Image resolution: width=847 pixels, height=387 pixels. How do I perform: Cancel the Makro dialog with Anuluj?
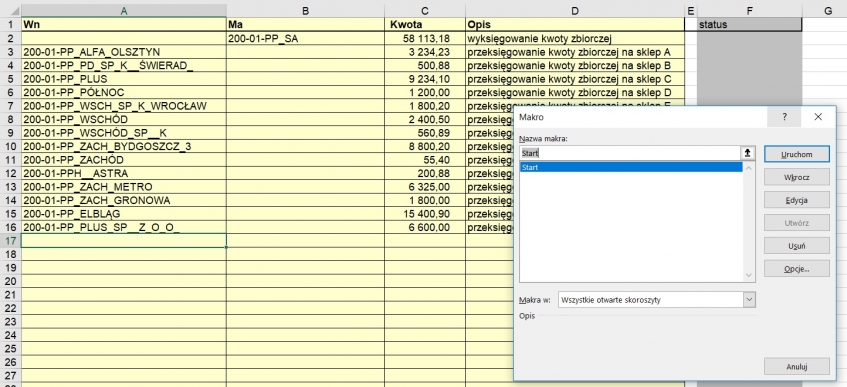[796, 366]
